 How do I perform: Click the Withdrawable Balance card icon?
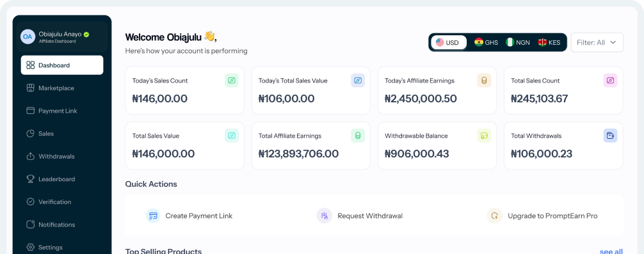coord(484,136)
